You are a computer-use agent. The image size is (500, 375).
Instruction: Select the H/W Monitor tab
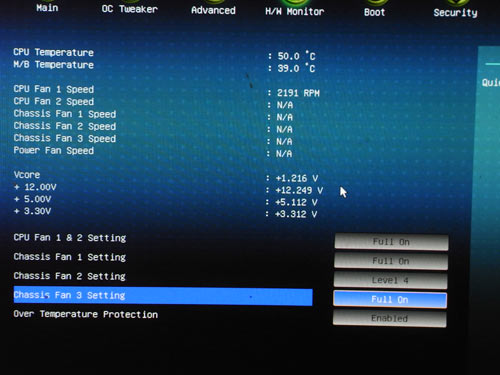pos(295,12)
